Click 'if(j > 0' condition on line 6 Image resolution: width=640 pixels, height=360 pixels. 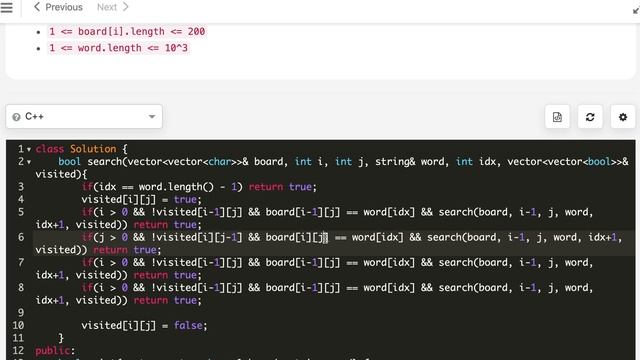click(x=104, y=237)
